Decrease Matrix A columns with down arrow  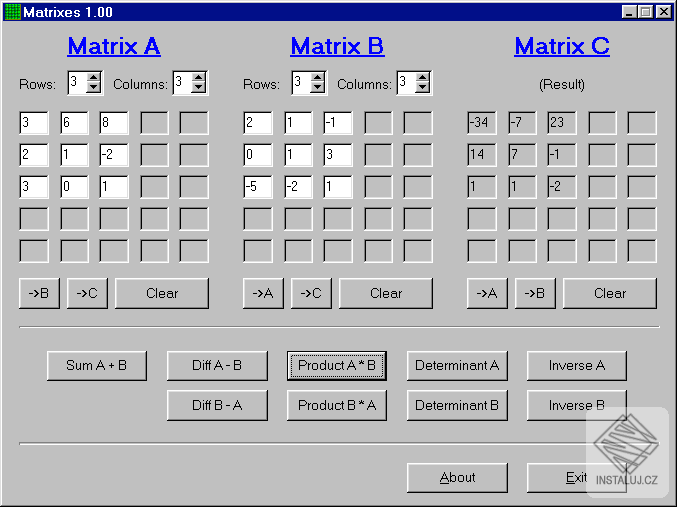[199, 87]
